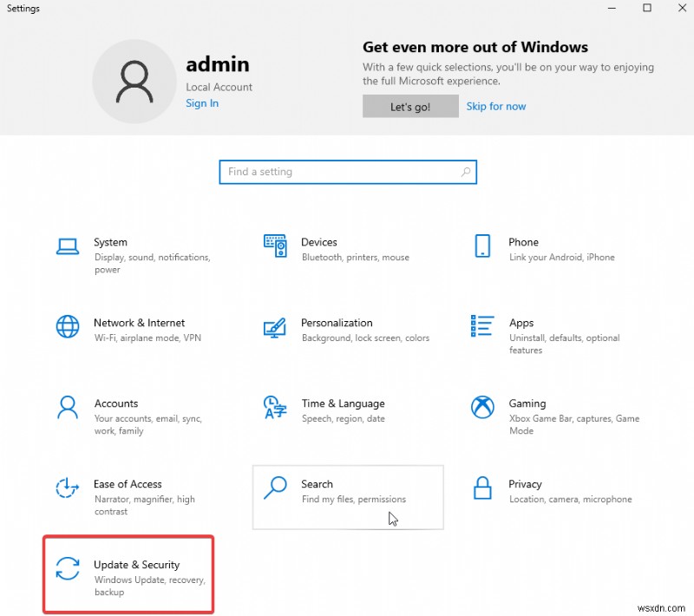Open Network & Internet settings
Screen dimensions: 694x616
point(68,327)
